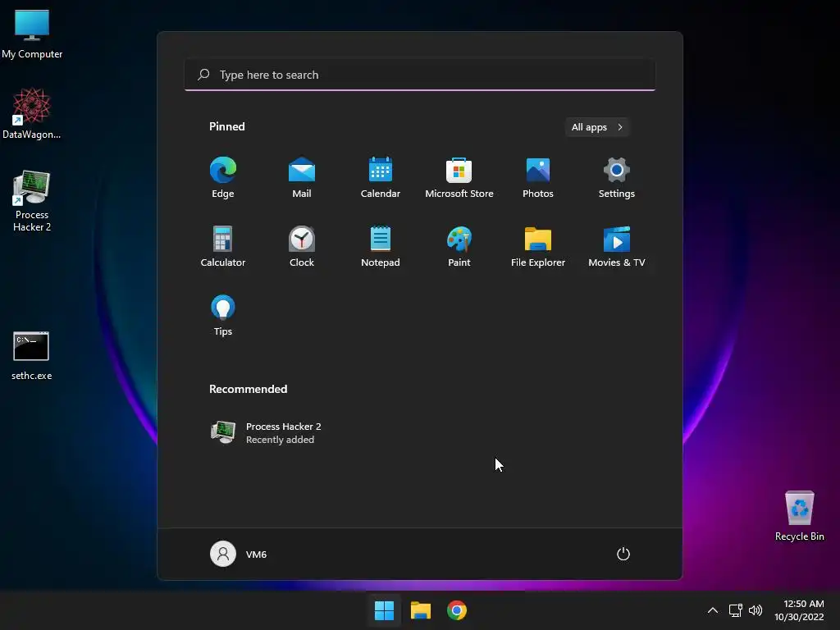Click the Windows Start button on taskbar
Image resolution: width=840 pixels, height=630 pixels.
[384, 610]
